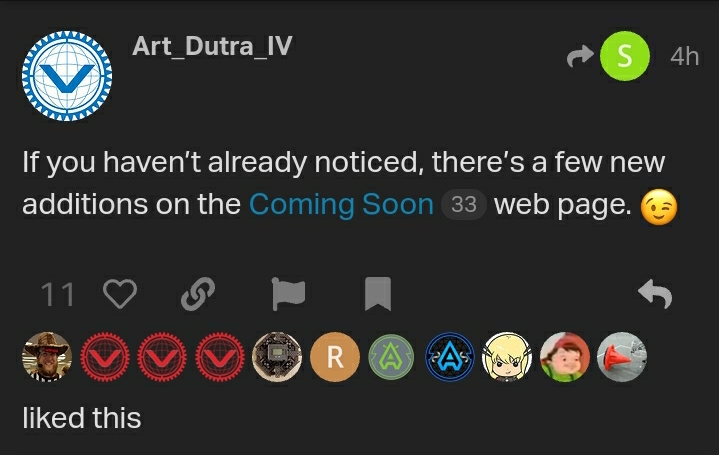Image resolution: width=719 pixels, height=455 pixels.
Task: Bookmark this post
Action: tap(378, 294)
